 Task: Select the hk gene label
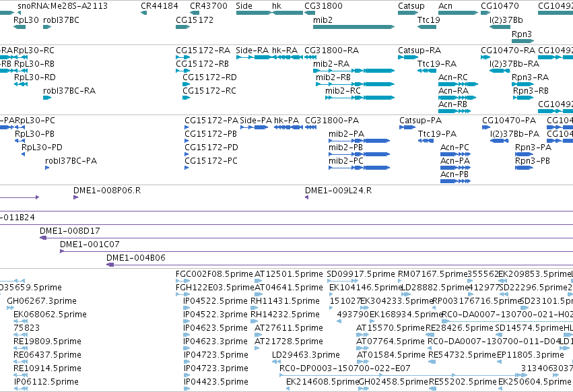(x=277, y=6)
